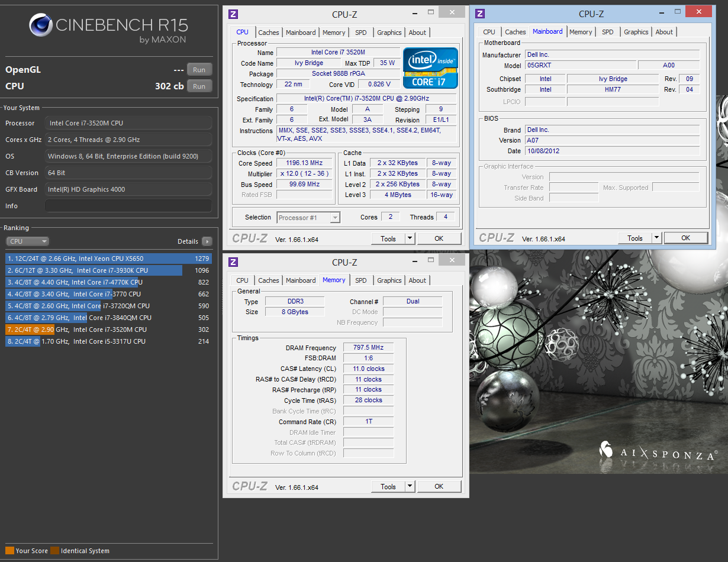Select ranking row Intel Xeon CPU X5650
Viewport: 728px width, 562px height.
point(108,259)
